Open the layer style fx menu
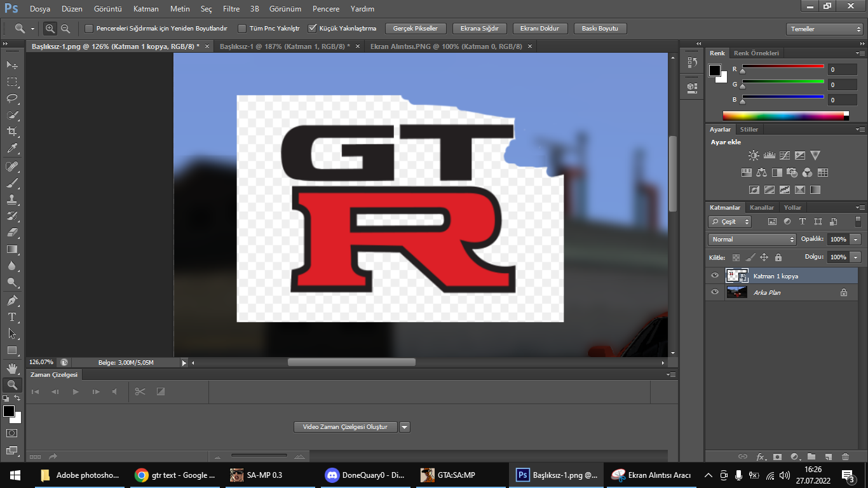The width and height of the screenshot is (868, 488). [x=760, y=456]
